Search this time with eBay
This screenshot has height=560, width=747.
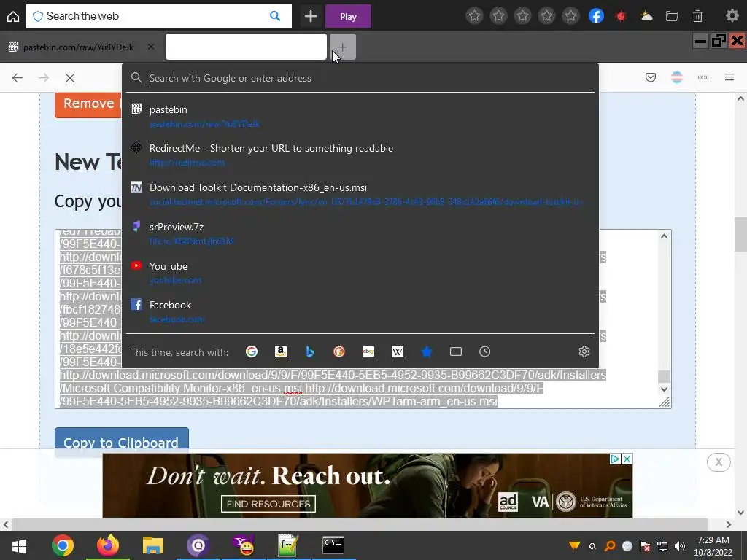pos(368,351)
